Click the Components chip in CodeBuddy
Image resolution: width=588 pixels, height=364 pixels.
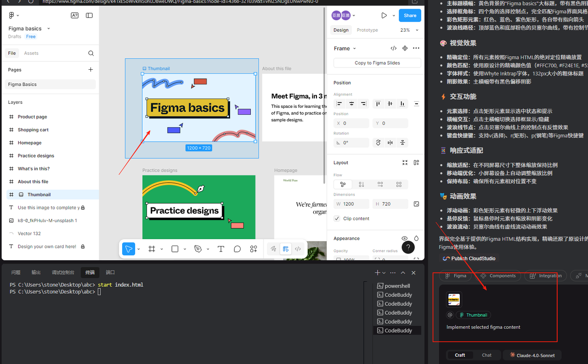[x=498, y=276]
